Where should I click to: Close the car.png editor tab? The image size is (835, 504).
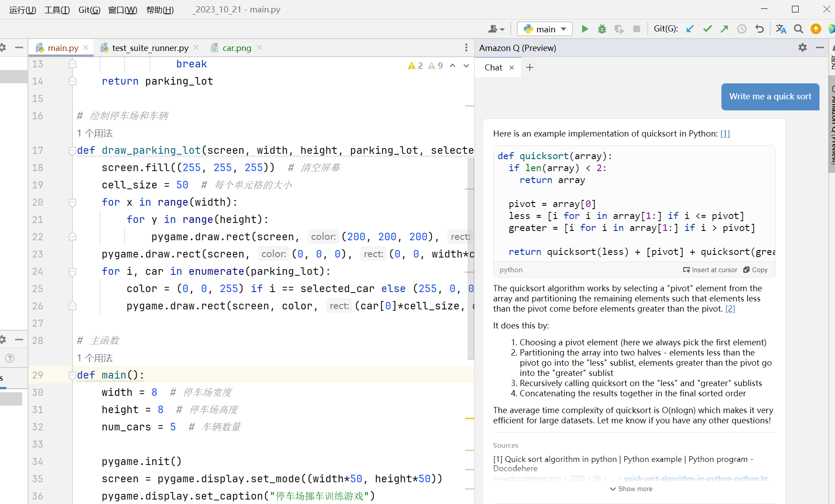(260, 47)
